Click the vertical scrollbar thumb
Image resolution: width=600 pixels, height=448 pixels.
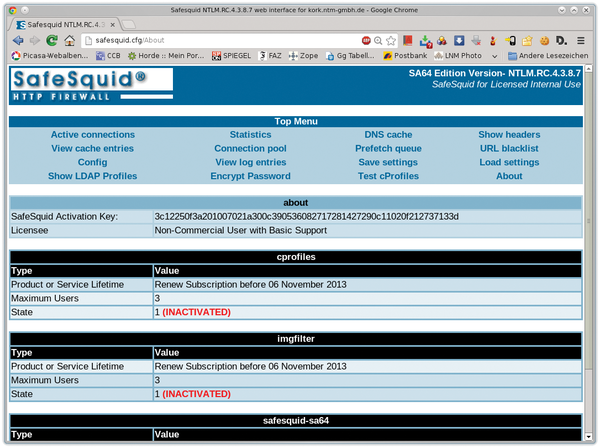tap(589, 221)
